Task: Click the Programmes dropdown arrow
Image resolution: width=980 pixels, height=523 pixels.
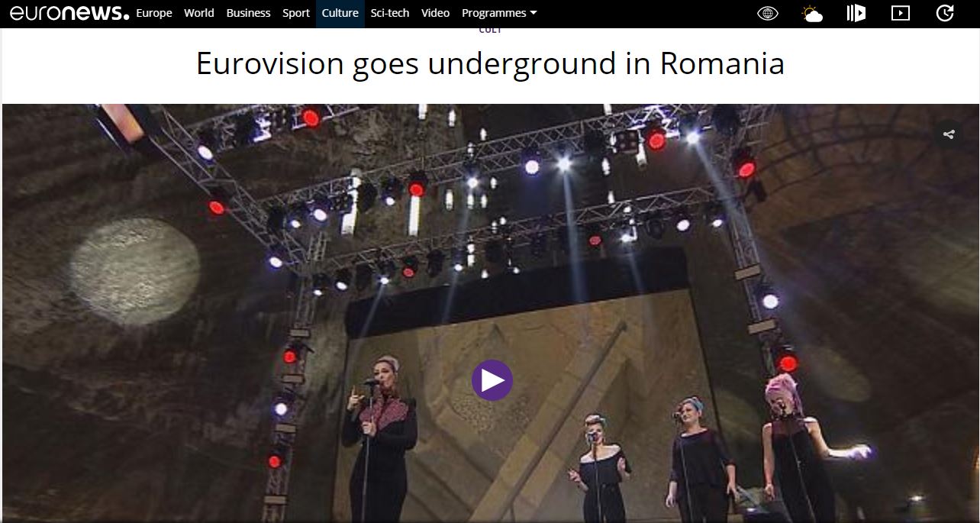Action: 534,14
